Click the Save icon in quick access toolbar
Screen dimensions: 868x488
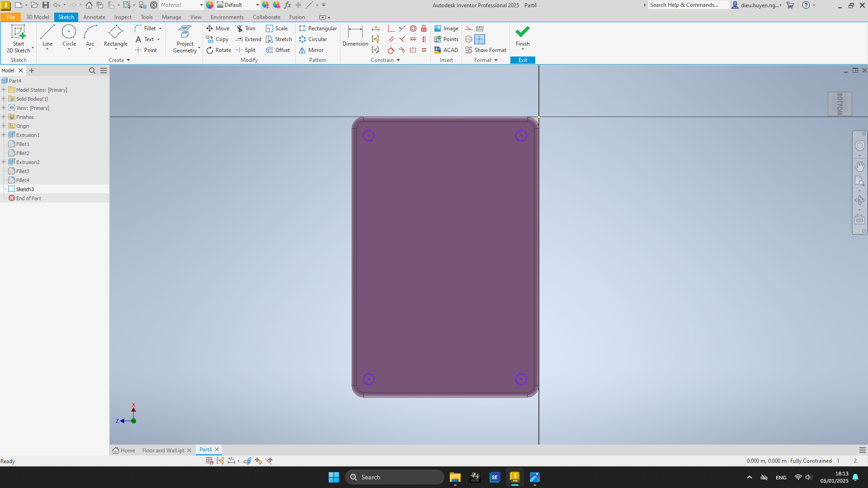tap(46, 5)
